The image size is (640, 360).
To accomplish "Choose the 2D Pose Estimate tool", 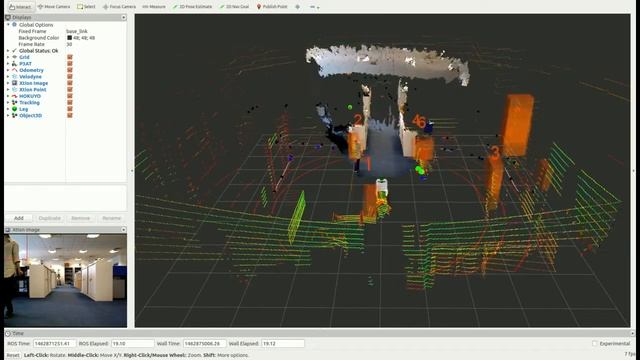I will coord(192,7).
